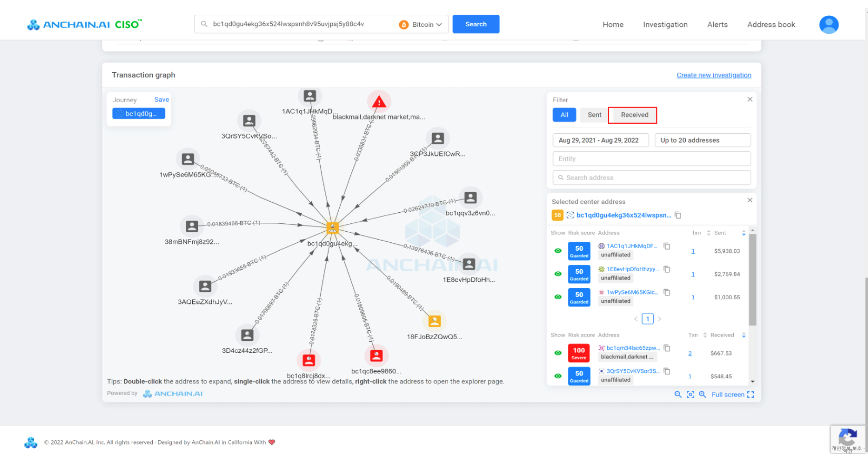Fit graph to center view
The width and height of the screenshot is (868, 454).
click(x=691, y=394)
